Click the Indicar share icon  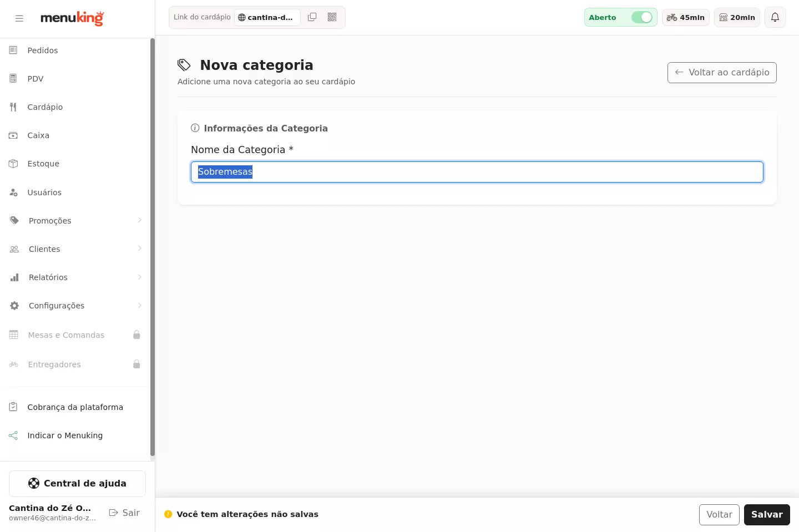13,435
